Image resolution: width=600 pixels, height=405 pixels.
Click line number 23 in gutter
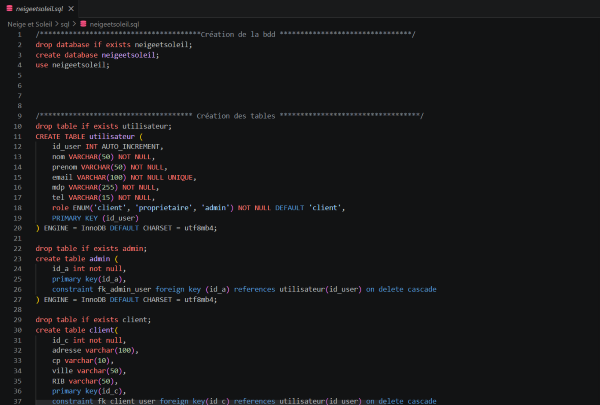18,259
